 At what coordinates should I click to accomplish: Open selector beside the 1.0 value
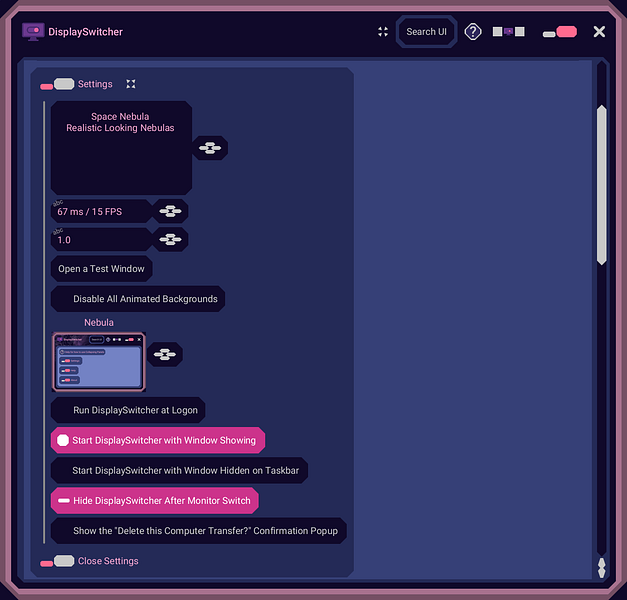170,240
